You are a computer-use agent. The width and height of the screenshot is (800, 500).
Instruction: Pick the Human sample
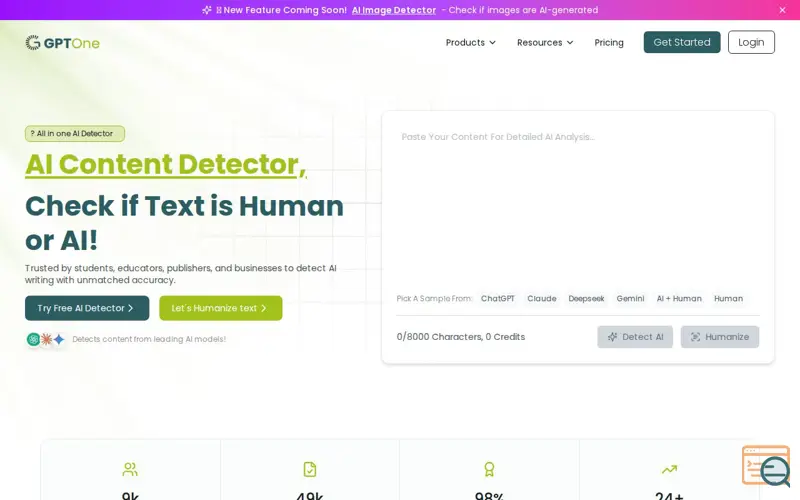tap(729, 298)
